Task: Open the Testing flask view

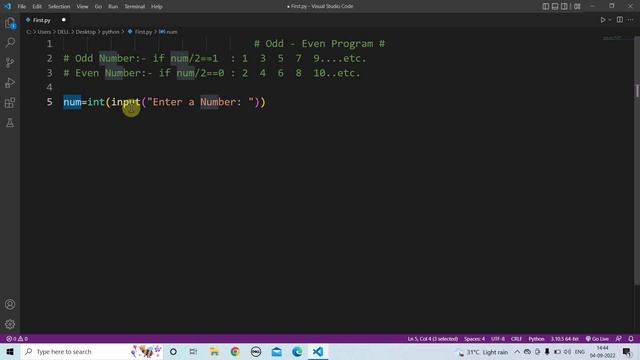Action: (10, 122)
